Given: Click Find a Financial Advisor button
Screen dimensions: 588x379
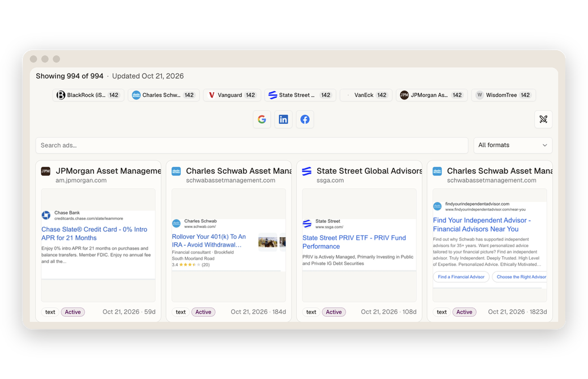Looking at the screenshot, I should (461, 277).
